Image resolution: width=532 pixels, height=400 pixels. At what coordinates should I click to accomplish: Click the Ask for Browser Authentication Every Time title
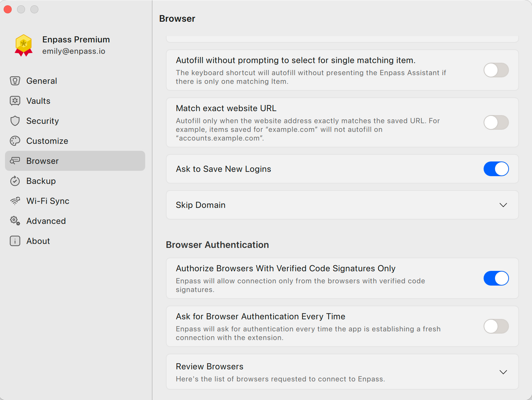click(261, 316)
